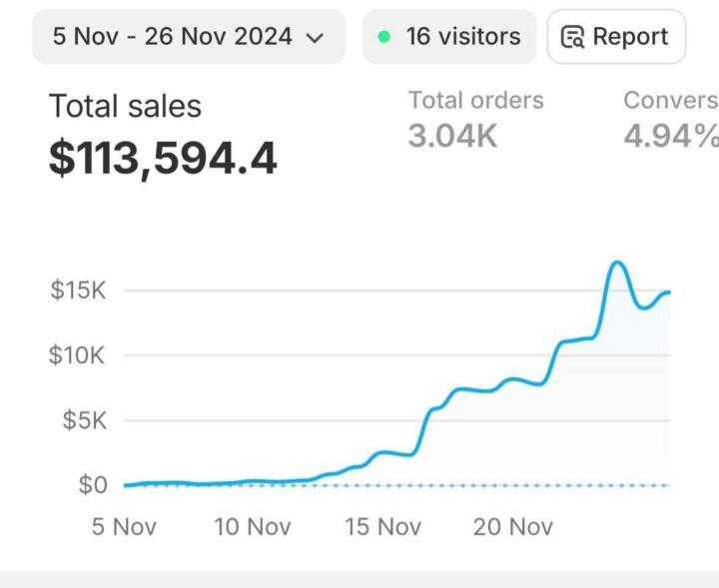The width and height of the screenshot is (719, 588).
Task: Open the date range dropdown
Action: tap(188, 37)
